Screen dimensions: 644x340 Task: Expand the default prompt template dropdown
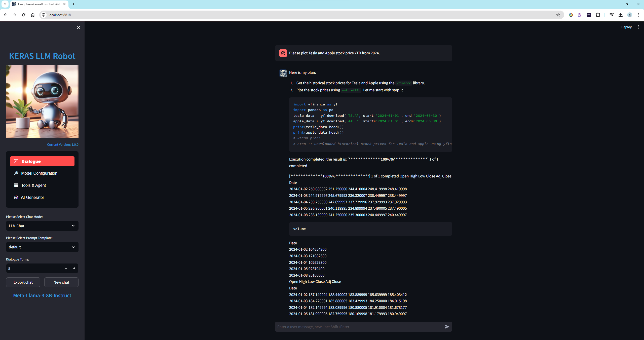coord(42,247)
